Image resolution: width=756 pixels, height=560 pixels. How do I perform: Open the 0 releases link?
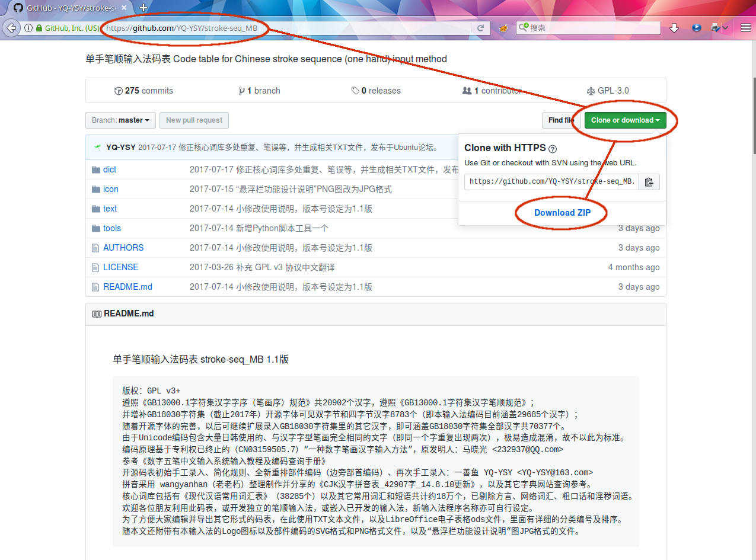click(376, 91)
